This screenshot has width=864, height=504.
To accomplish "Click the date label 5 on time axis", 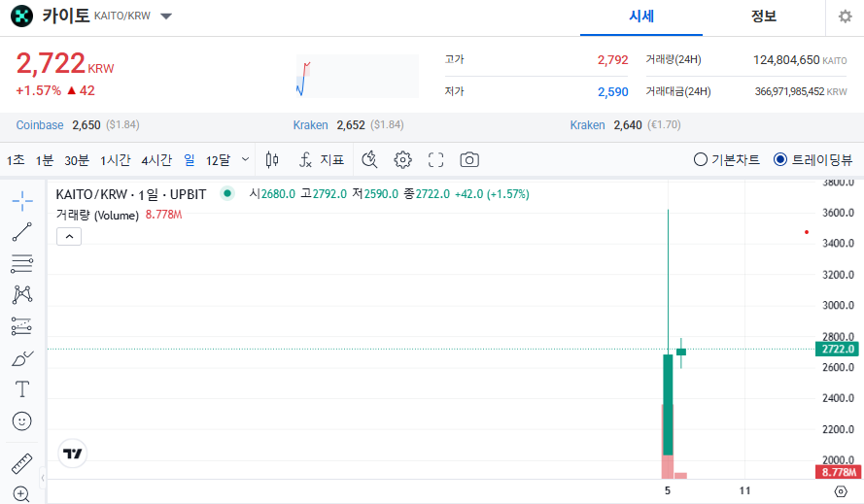I will point(668,490).
